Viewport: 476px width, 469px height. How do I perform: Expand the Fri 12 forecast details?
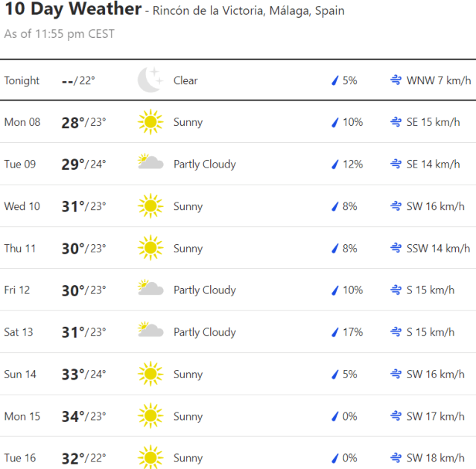[238, 290]
